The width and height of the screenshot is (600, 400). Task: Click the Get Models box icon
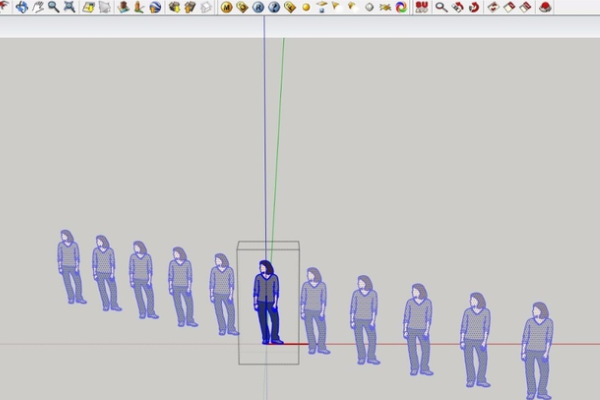click(x=174, y=7)
